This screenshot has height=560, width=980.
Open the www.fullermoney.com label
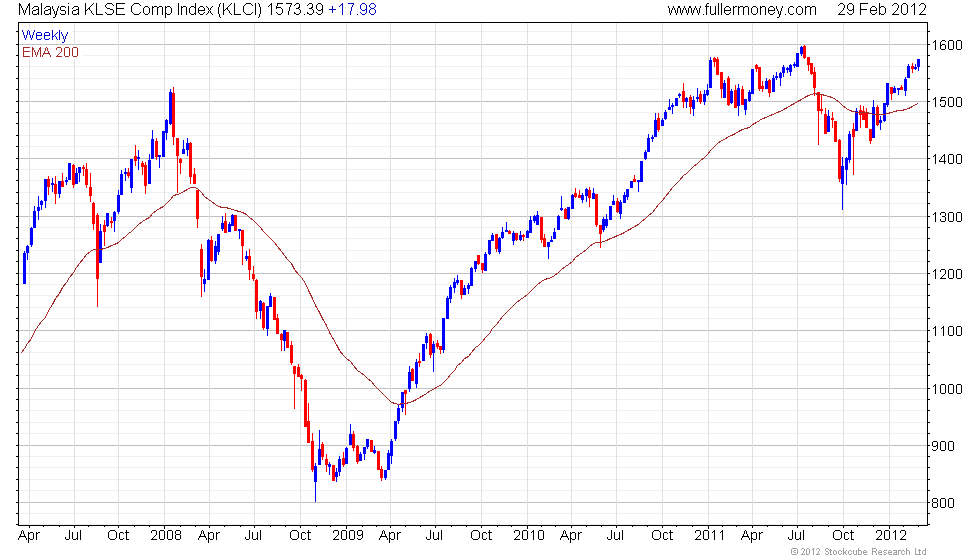pos(742,10)
